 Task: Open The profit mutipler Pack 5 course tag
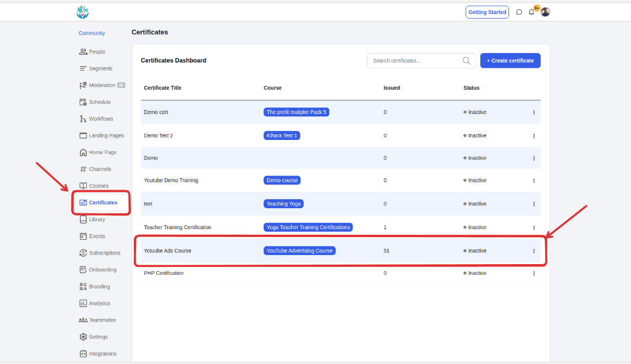pyautogui.click(x=296, y=112)
